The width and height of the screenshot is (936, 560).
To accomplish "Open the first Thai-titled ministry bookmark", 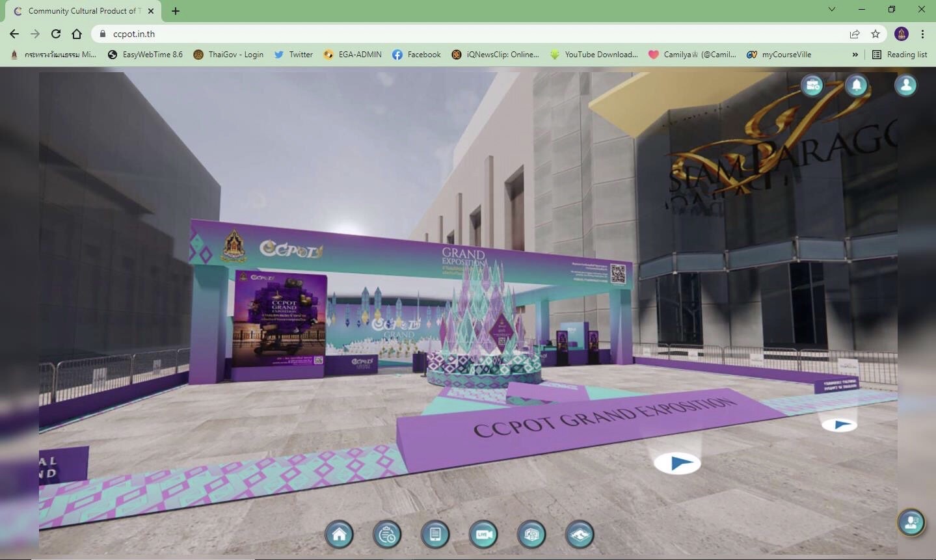I will 53,55.
